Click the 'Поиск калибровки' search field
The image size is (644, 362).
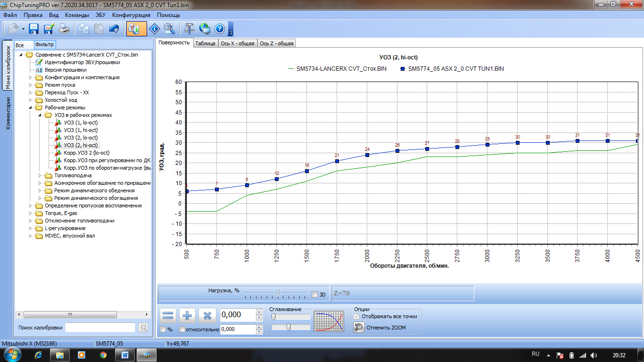tap(100, 328)
